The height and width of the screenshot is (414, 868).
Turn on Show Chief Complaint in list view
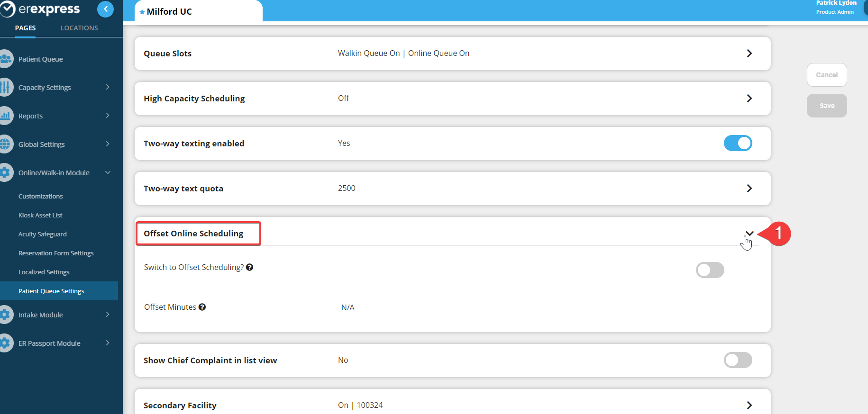(738, 360)
